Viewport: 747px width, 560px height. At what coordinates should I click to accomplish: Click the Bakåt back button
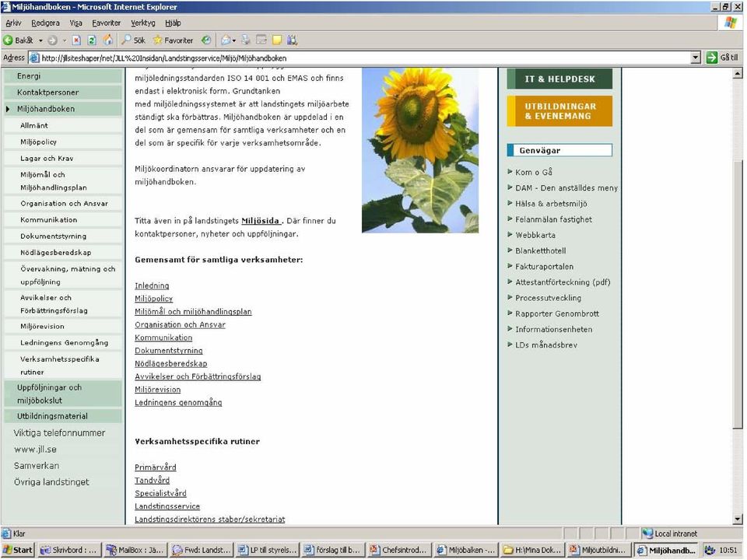pos(18,40)
